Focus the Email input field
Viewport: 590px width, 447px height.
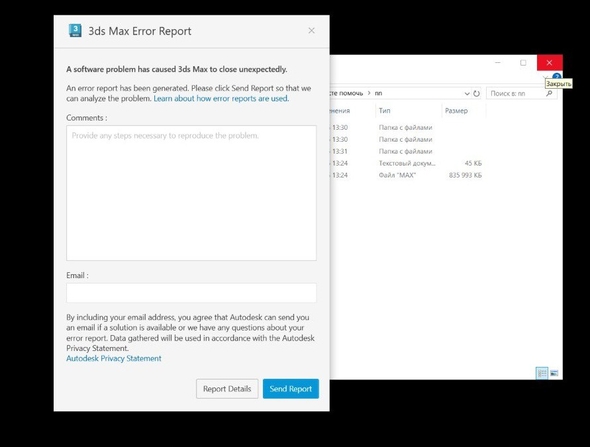point(191,293)
